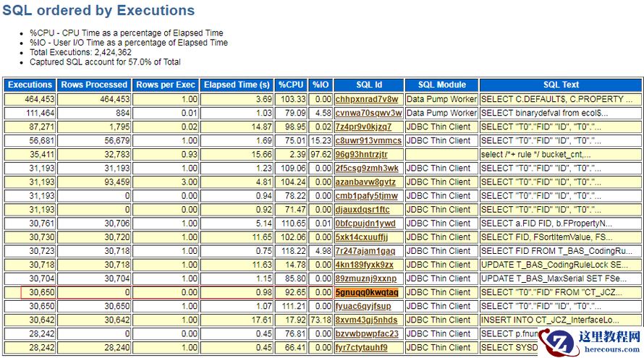Click SQL Id link 4kn189fyxk9zx
644x358 pixels.
pos(364,265)
